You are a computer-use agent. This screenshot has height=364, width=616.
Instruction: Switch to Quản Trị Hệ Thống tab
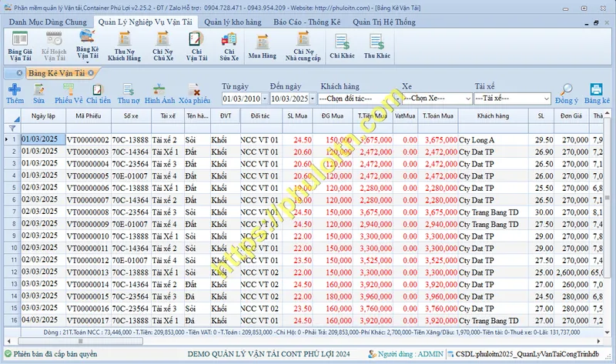(383, 22)
